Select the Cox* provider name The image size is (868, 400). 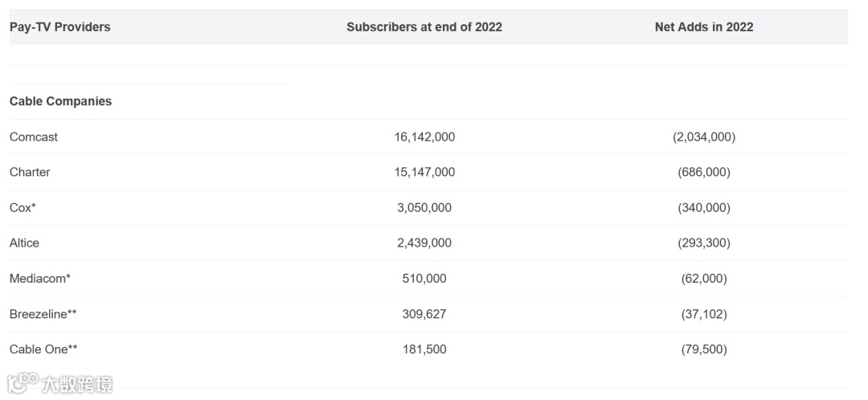(23, 207)
